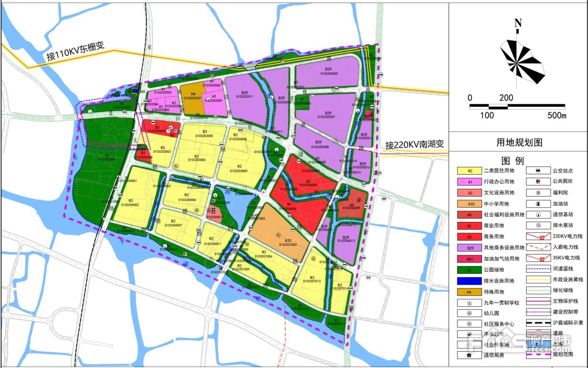Click the yellow R2 residential swatch
This screenshot has height=368, width=588.
pos(470,171)
